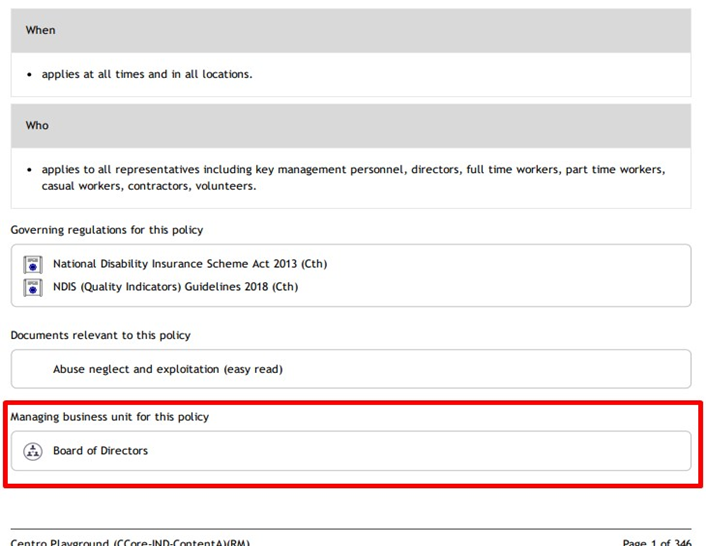
Task: Click the National Disability Insurance Scheme Act icon
Action: [x=33, y=264]
